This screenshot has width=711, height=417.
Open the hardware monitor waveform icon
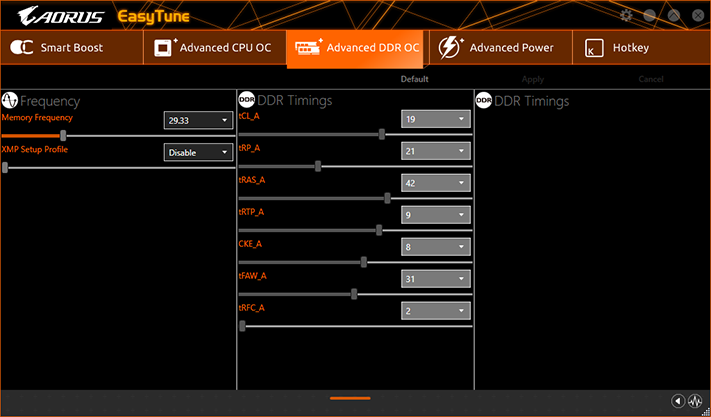pyautogui.click(x=695, y=401)
